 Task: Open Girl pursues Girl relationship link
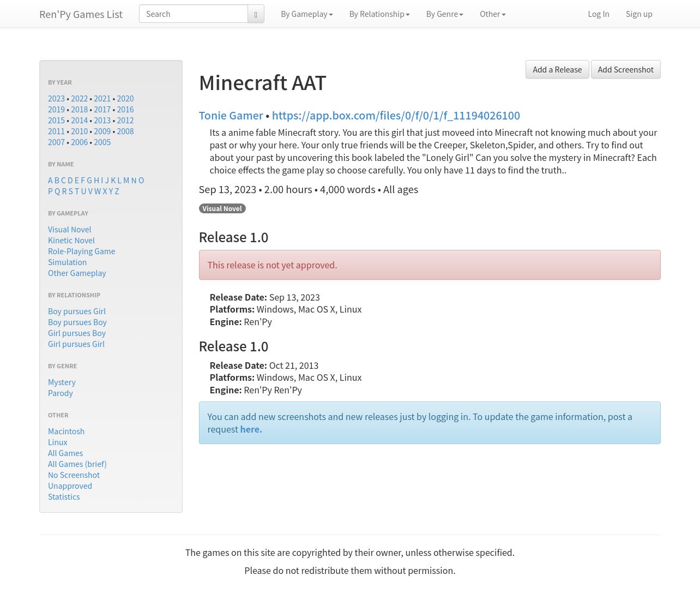(x=76, y=344)
